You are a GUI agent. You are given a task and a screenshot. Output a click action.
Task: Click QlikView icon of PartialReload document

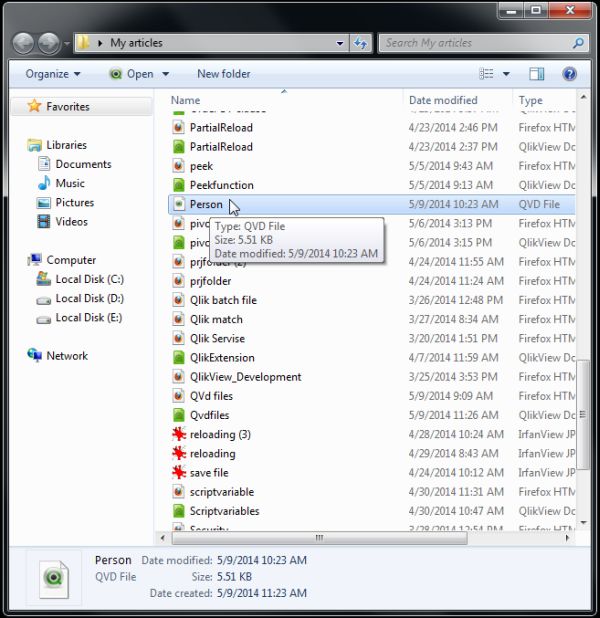click(179, 147)
